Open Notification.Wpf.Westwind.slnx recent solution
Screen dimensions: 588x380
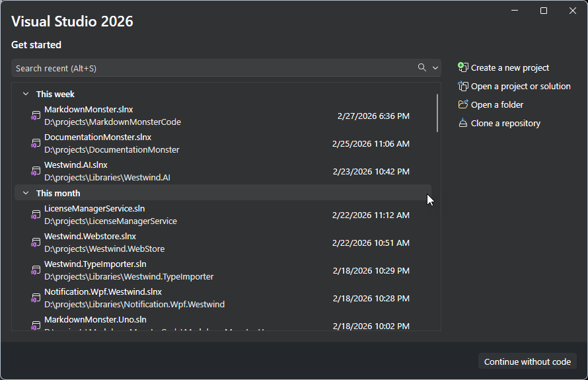click(223, 298)
